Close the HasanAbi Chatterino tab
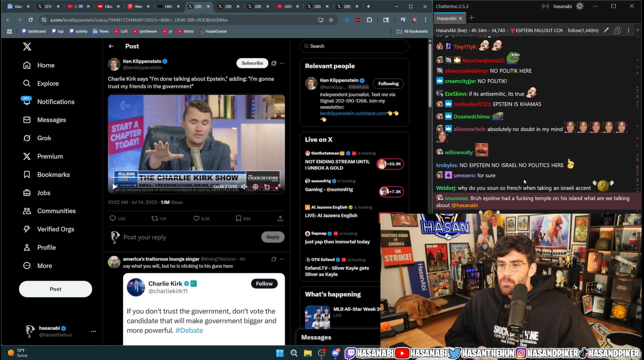Viewport: 644px width, 360px height. [x=460, y=18]
